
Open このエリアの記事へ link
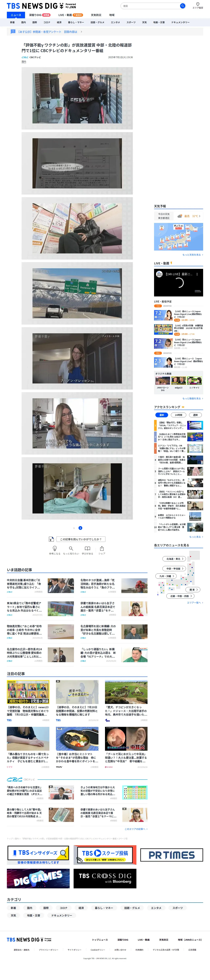click(136, 829)
